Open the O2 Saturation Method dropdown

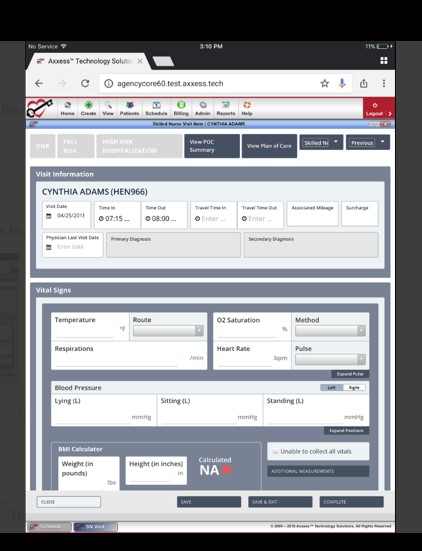330,331
